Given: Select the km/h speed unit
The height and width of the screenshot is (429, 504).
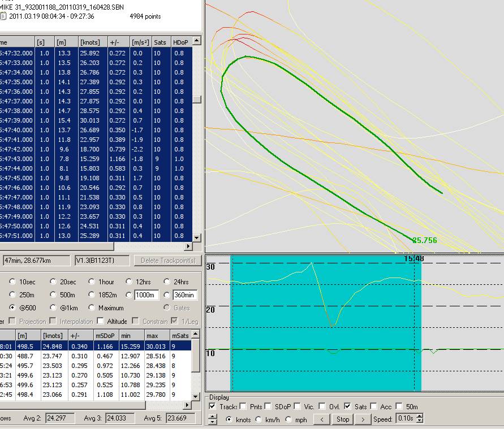Looking at the screenshot, I should [259, 419].
